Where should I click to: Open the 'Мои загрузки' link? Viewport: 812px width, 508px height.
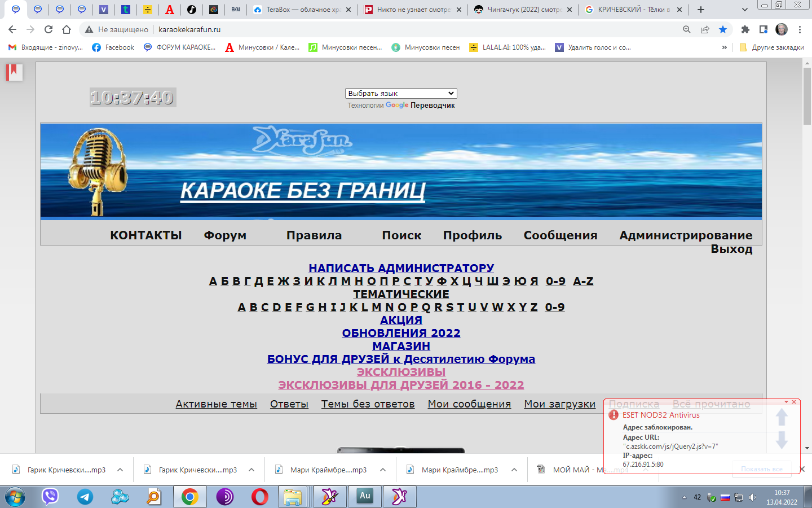[559, 404]
